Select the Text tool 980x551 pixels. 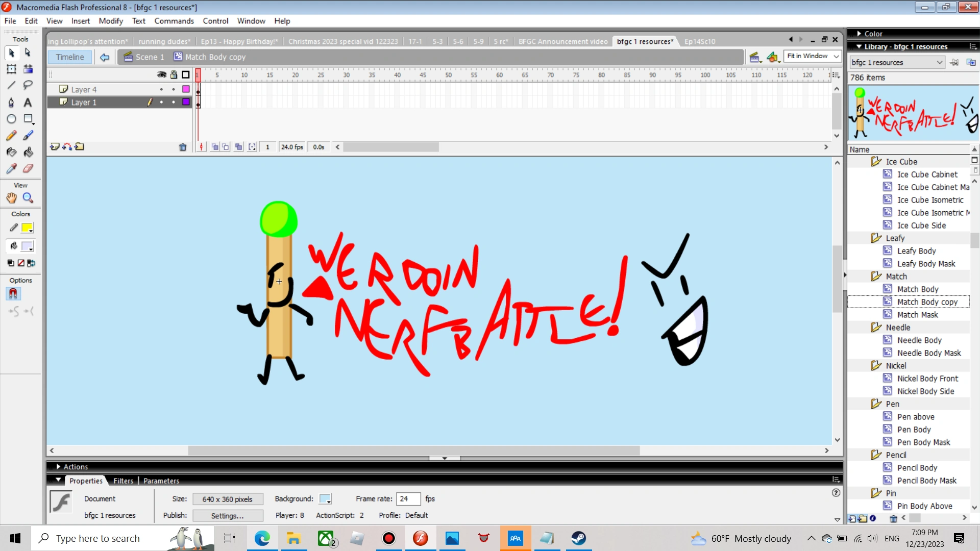point(28,103)
